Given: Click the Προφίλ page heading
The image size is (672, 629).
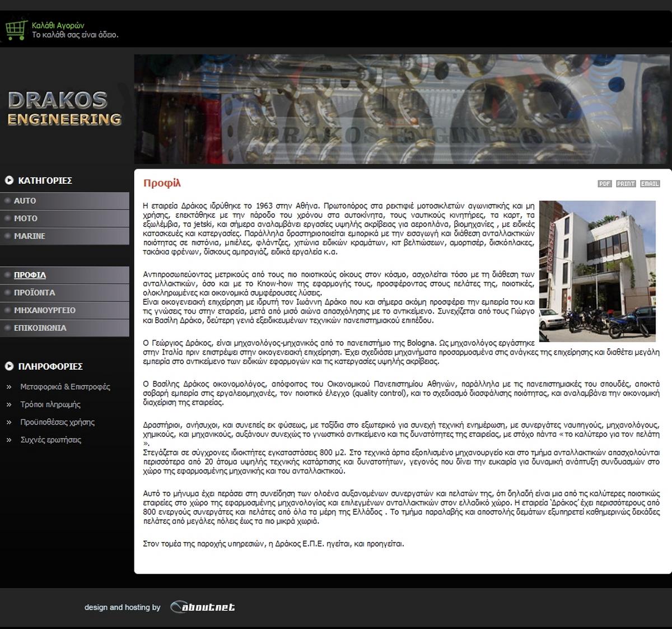Looking at the screenshot, I should pos(162,183).
